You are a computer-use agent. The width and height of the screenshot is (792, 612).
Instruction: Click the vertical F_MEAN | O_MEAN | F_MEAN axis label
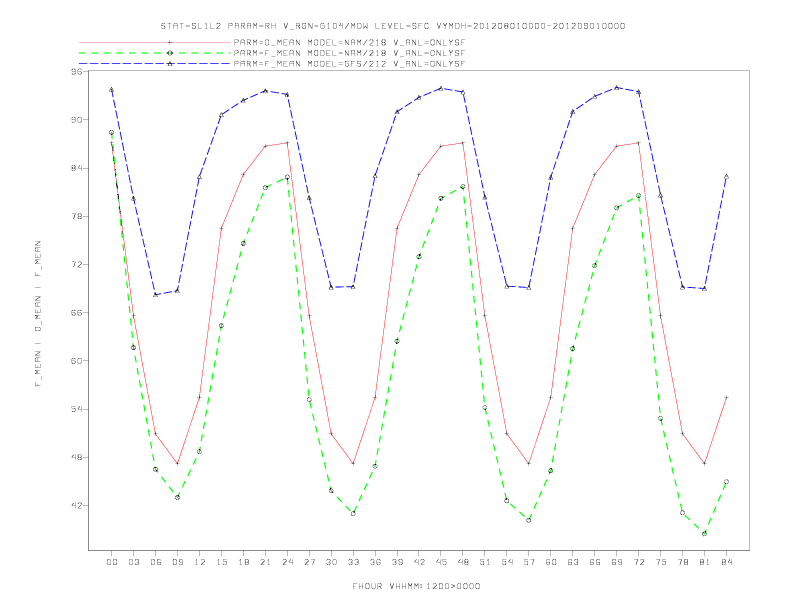click(x=38, y=314)
